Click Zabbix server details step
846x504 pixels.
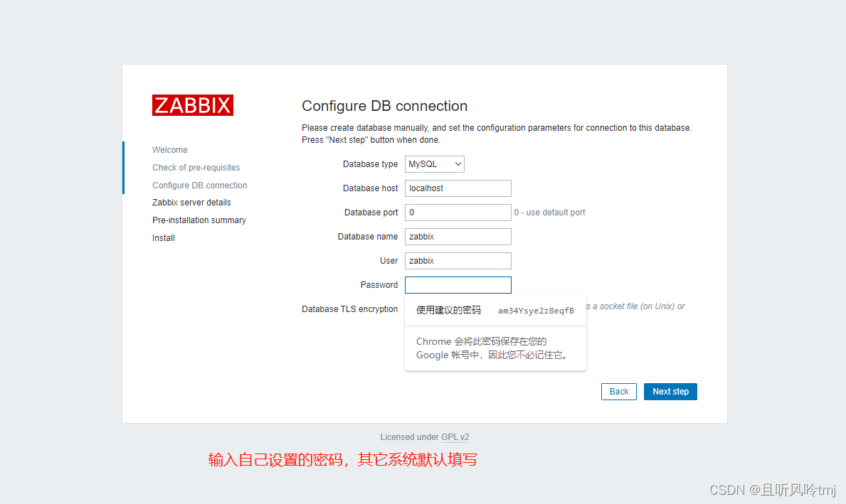point(191,203)
